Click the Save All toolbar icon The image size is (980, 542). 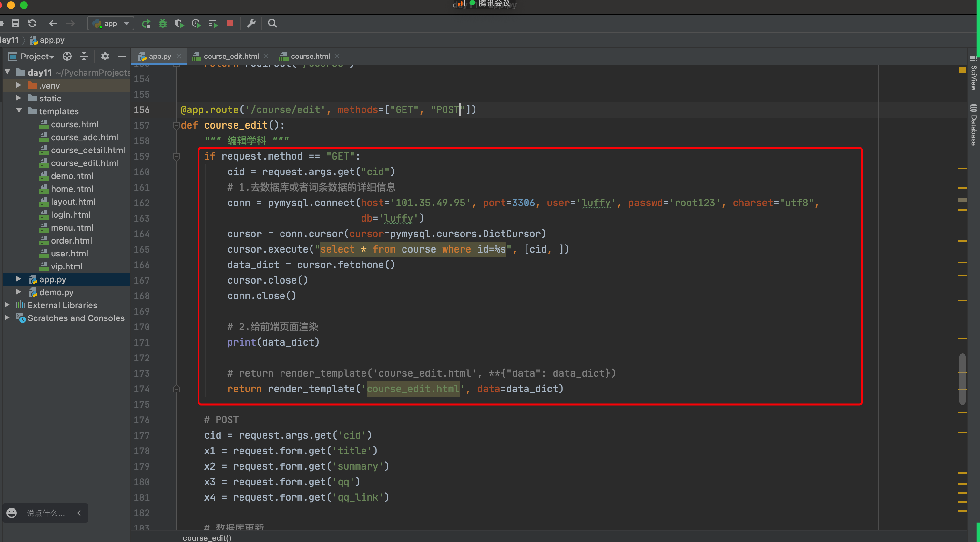(x=15, y=24)
